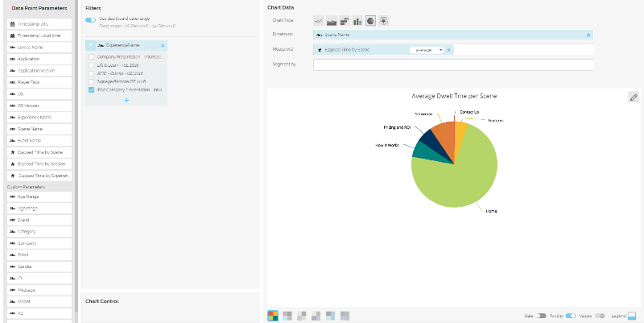Remove the Scene Name dimension

[588, 35]
